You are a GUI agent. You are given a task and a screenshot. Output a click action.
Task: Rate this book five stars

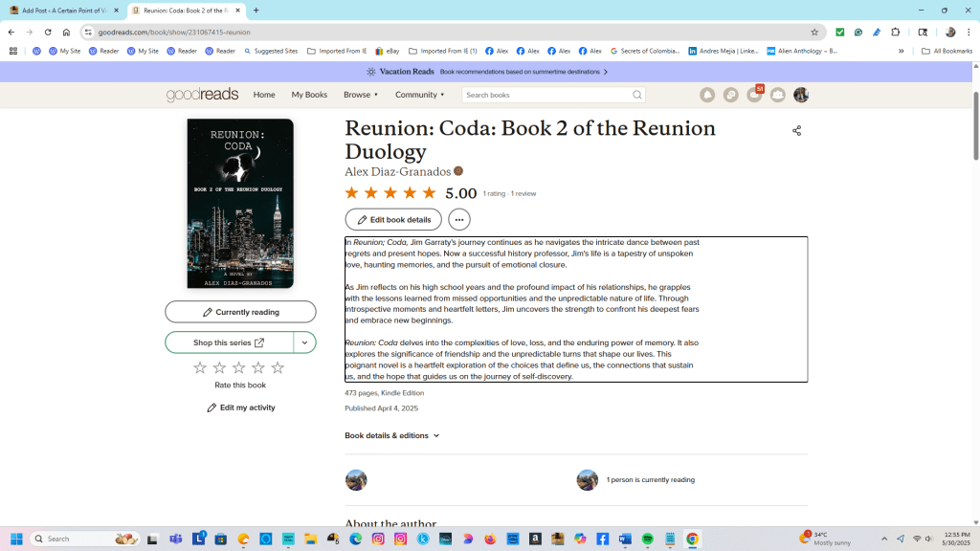click(x=278, y=368)
